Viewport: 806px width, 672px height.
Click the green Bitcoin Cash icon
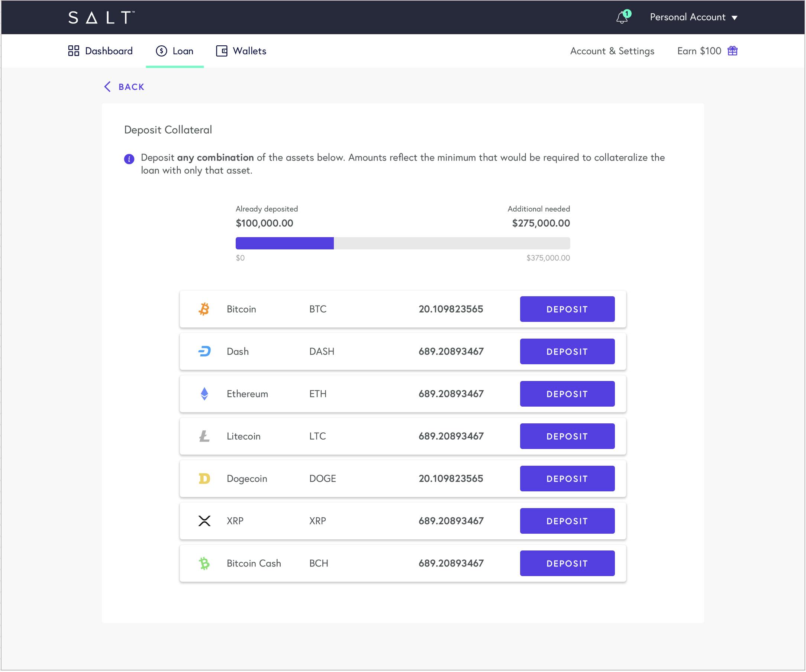204,563
